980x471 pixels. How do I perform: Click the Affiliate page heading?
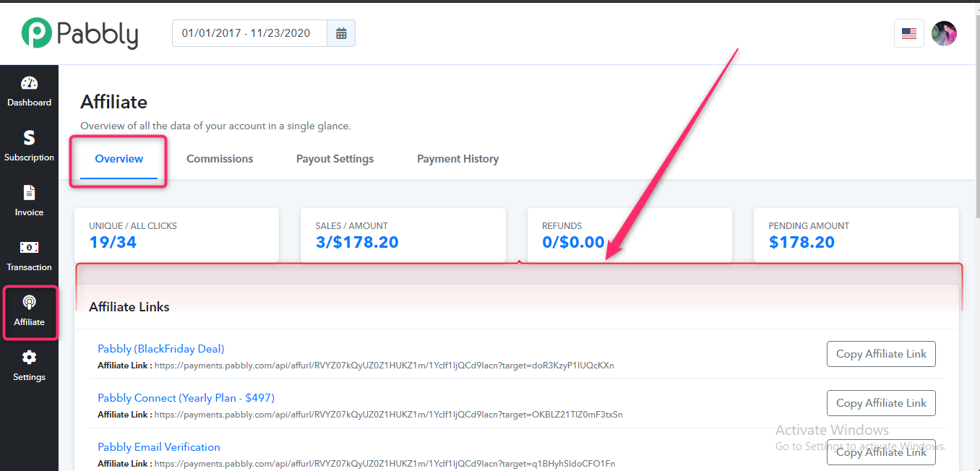pos(113,102)
